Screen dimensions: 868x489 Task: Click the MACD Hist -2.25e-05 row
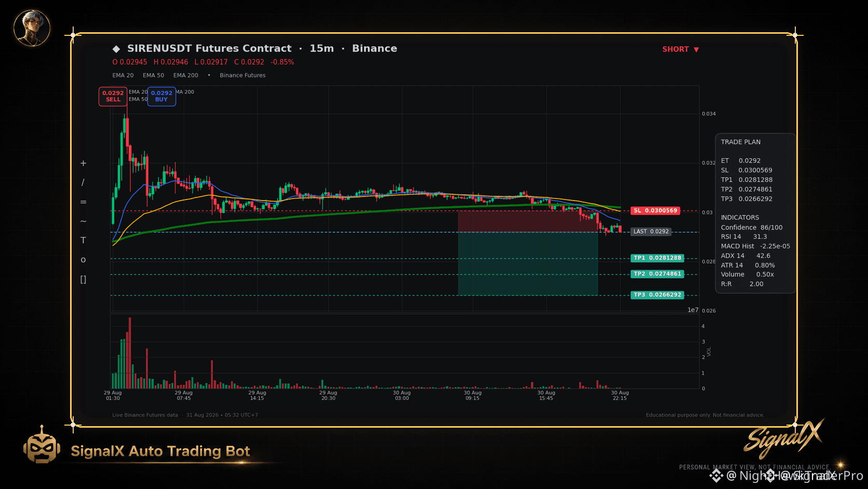point(755,246)
